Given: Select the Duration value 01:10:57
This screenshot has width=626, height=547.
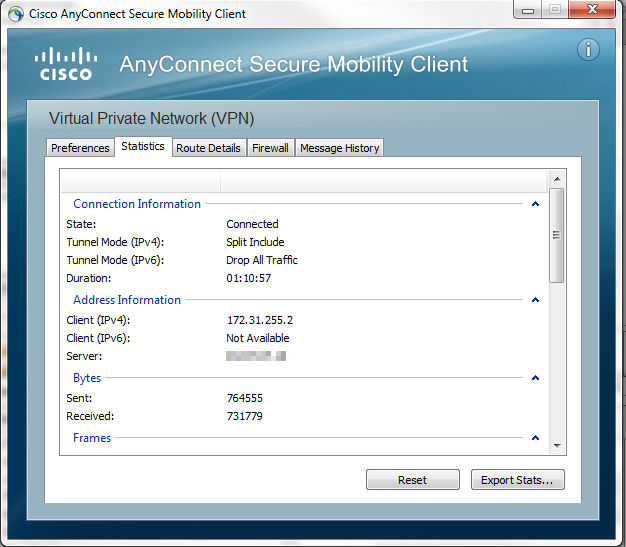Looking at the screenshot, I should (249, 278).
